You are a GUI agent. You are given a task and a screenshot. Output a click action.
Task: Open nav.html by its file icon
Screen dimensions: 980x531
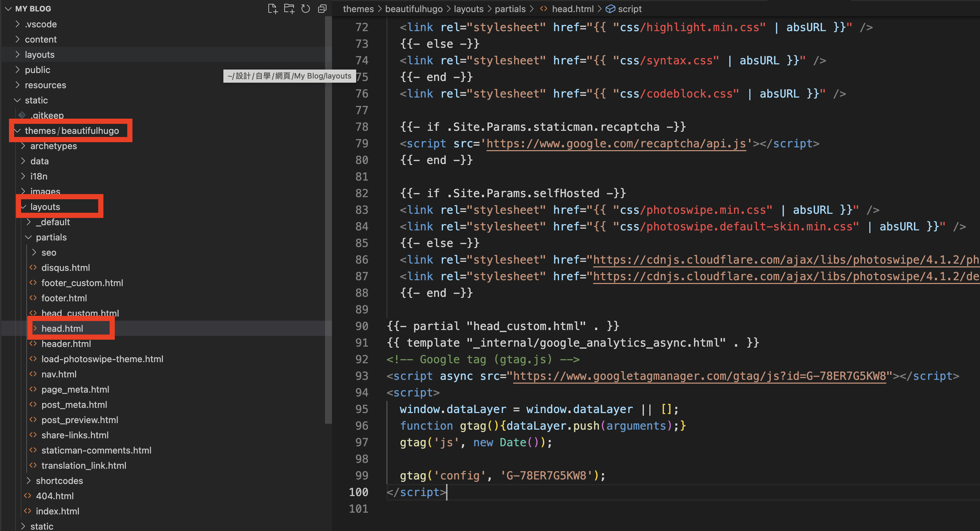tap(33, 374)
